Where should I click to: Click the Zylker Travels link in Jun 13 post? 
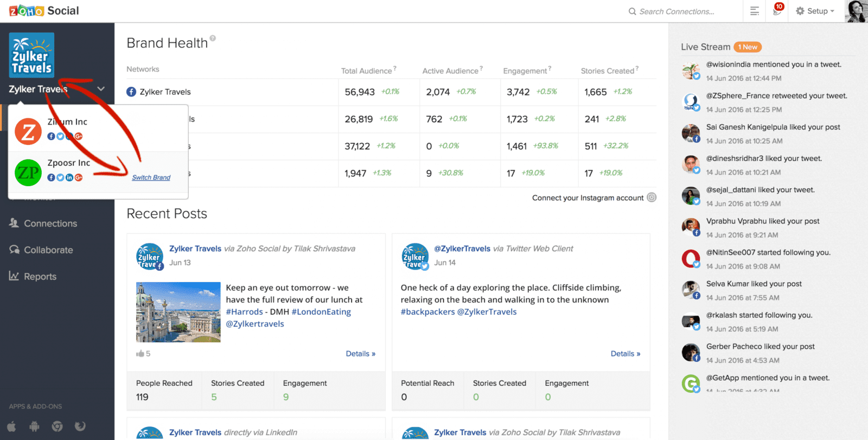point(195,248)
